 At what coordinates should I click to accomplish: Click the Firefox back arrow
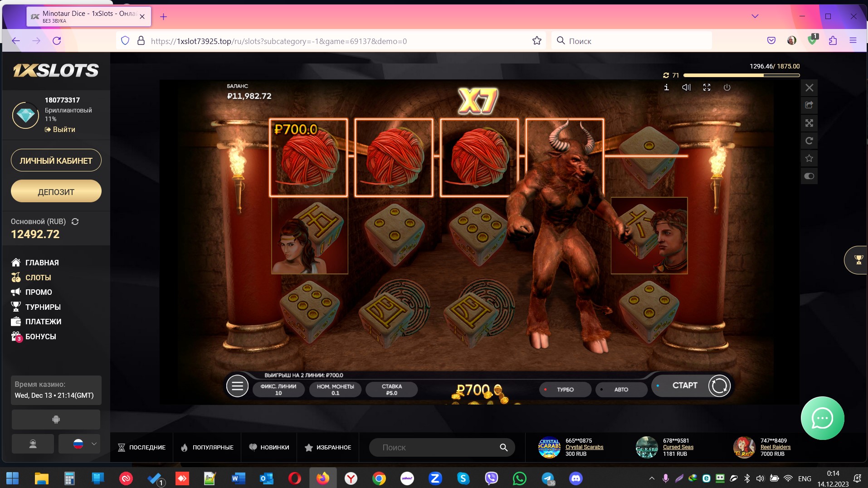(16, 41)
